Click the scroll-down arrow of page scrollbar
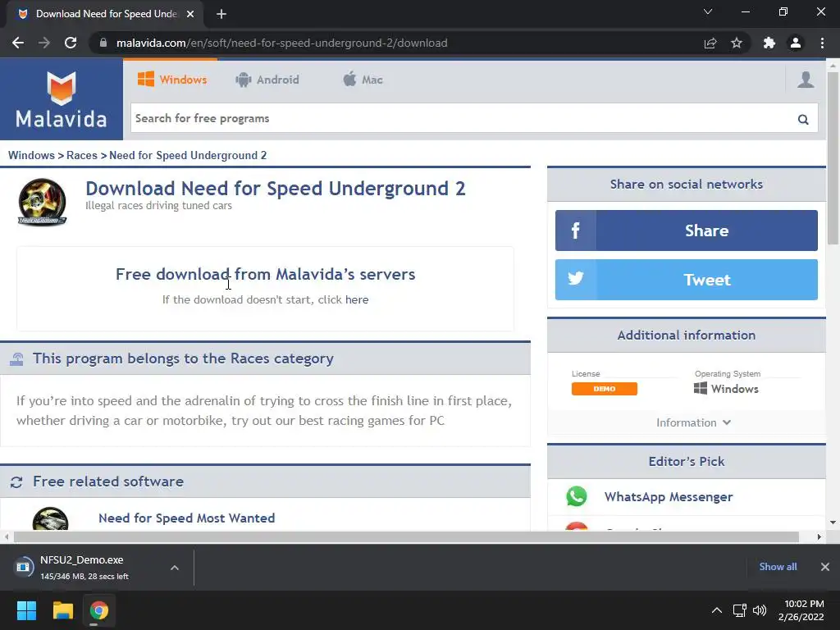840x630 pixels. coord(833,523)
